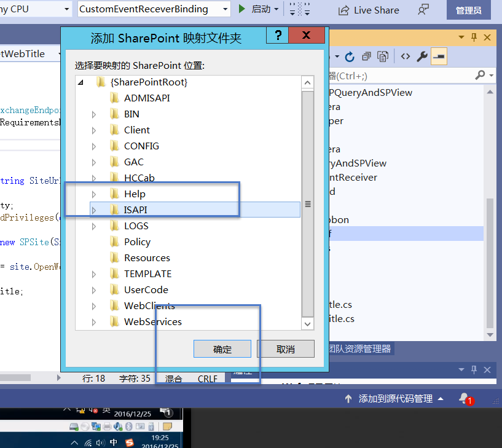Expand the WebClients folder node
Image resolution: width=502 pixels, height=448 pixels.
click(x=94, y=307)
